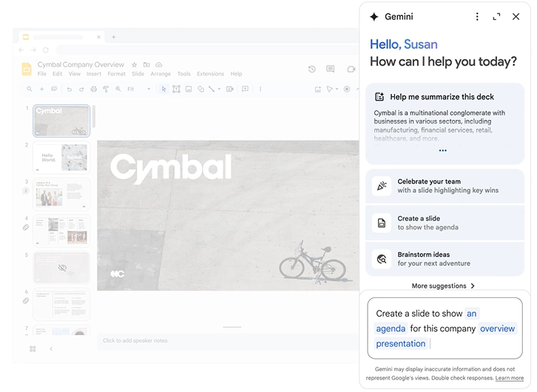The width and height of the screenshot is (537, 392).
Task: Open Gemini panel more options menu
Action: point(477,16)
